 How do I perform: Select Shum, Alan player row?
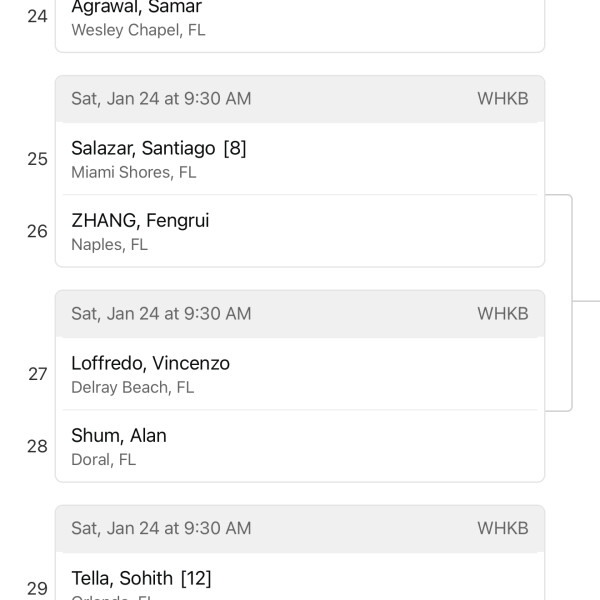click(300, 446)
